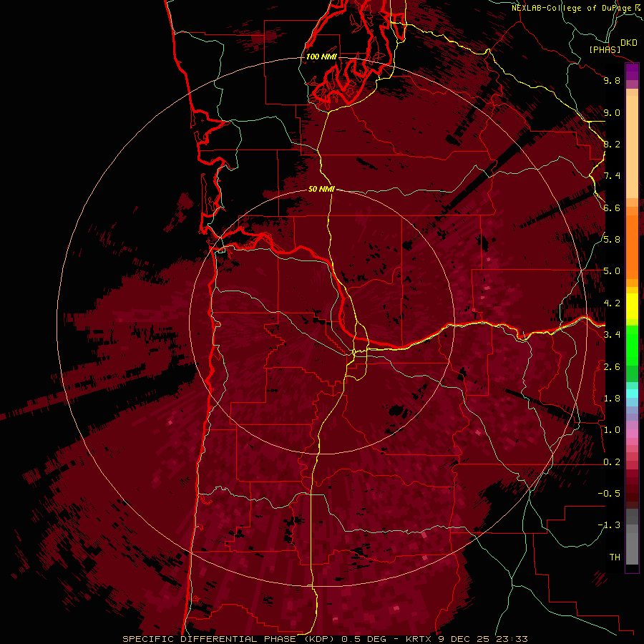Pick the orange segment of the color bar
Screen dimensions: 644x644
click(x=632, y=246)
